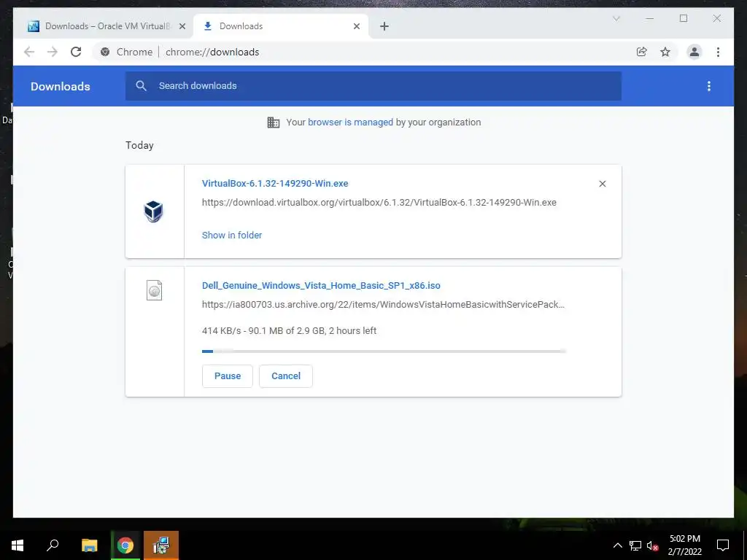Open Windows taskbar search
Viewport: 747px width, 560px height.
click(x=53, y=545)
